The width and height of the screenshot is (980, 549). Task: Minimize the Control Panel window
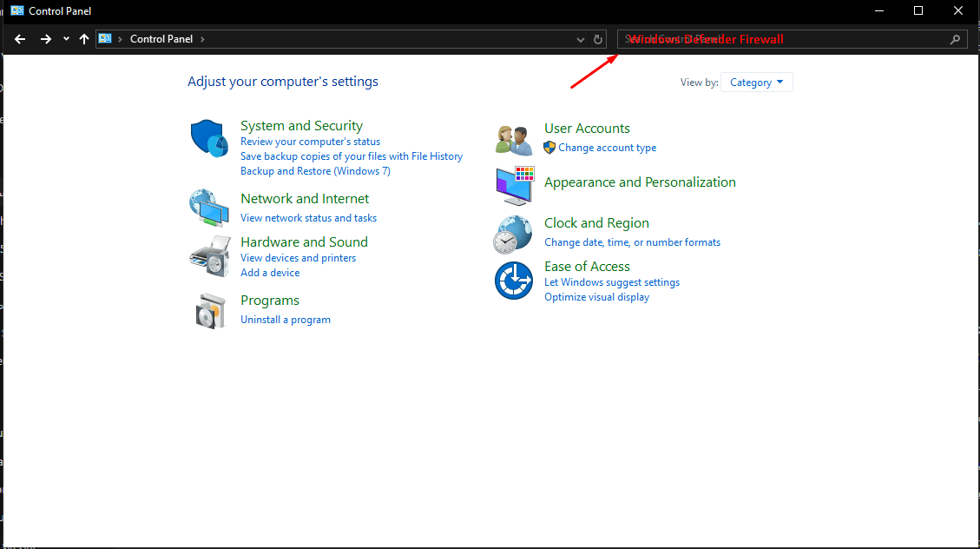(879, 10)
